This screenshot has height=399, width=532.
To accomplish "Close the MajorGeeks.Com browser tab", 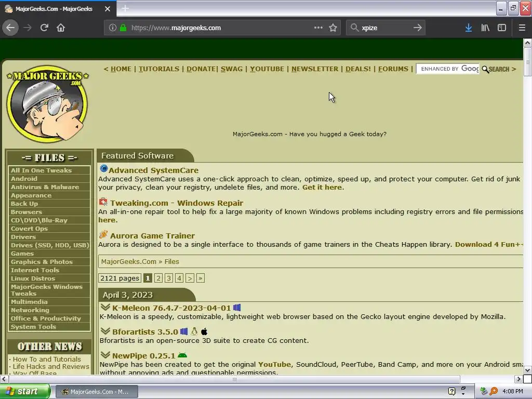I will 108,9.
